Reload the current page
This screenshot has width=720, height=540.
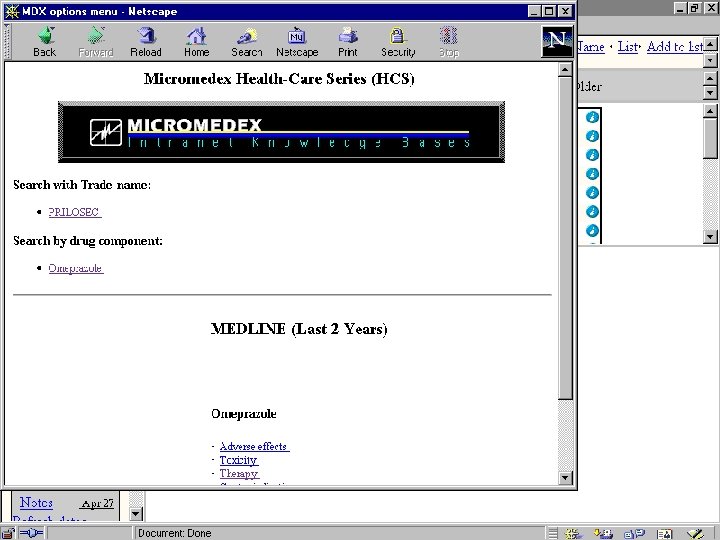coord(146,42)
